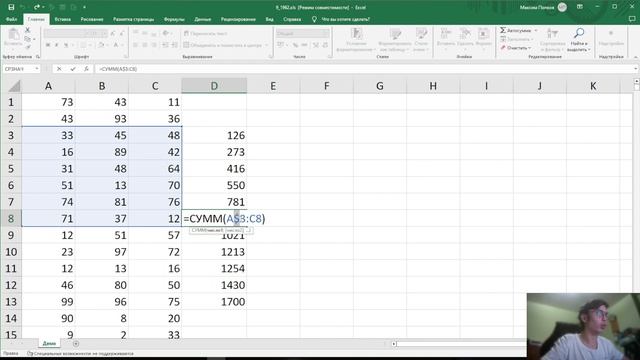Switch to the Вид tab
Screen dimensions: 640x360
pos(269,19)
